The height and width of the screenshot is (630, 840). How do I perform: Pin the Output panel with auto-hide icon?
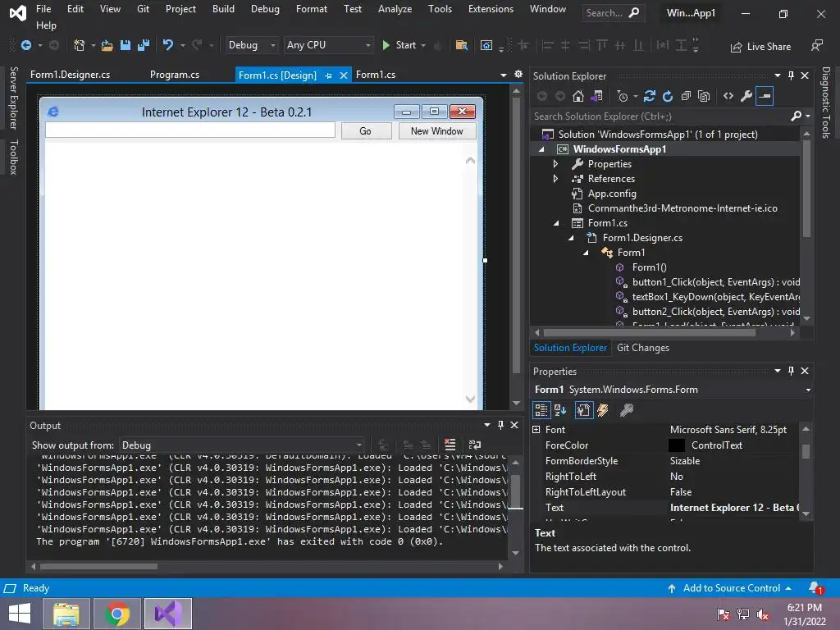click(x=500, y=425)
